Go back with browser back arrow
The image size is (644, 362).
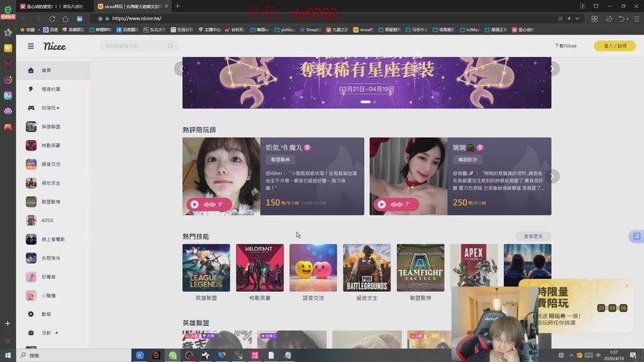pyautogui.click(x=24, y=19)
